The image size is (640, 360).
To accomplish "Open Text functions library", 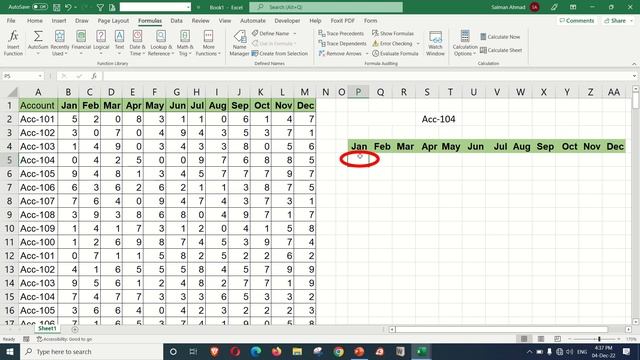I will pos(119,43).
